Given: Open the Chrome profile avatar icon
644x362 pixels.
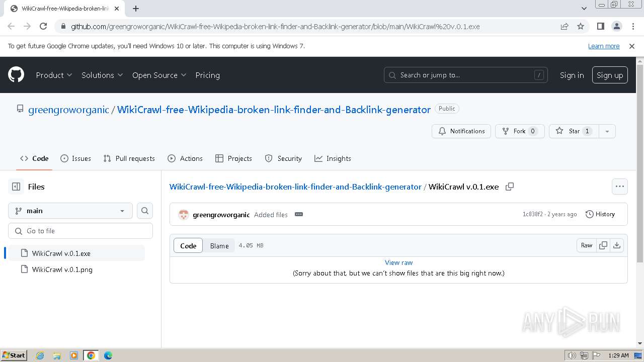Looking at the screenshot, I should pos(616,26).
